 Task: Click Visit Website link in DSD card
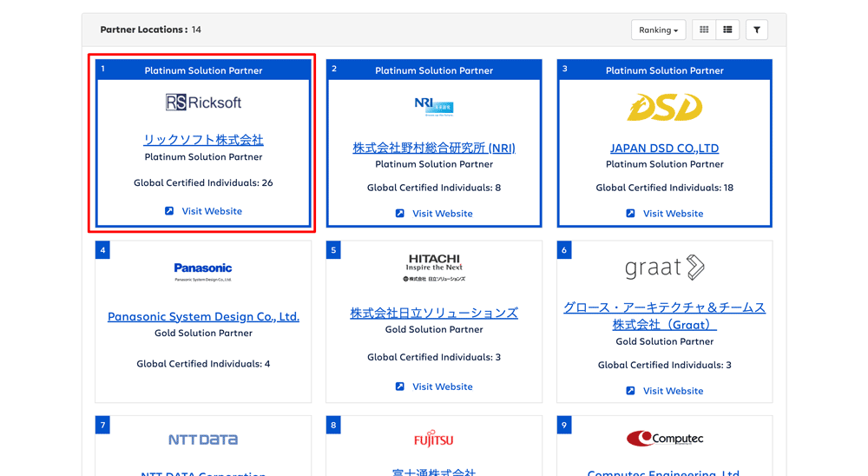pyautogui.click(x=674, y=214)
